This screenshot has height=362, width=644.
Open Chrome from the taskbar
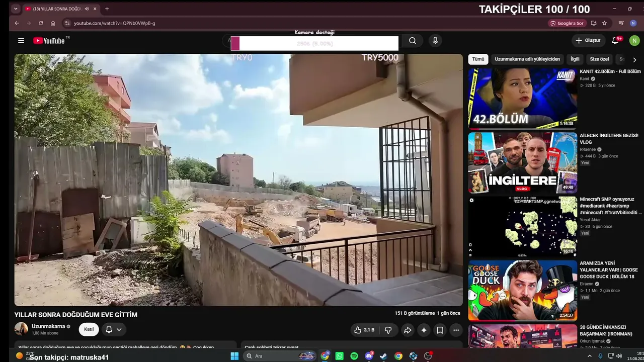pos(398,356)
